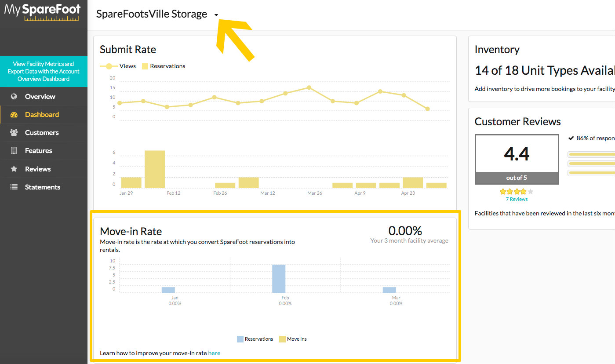Select Dashboard in the sidebar

coord(44,114)
